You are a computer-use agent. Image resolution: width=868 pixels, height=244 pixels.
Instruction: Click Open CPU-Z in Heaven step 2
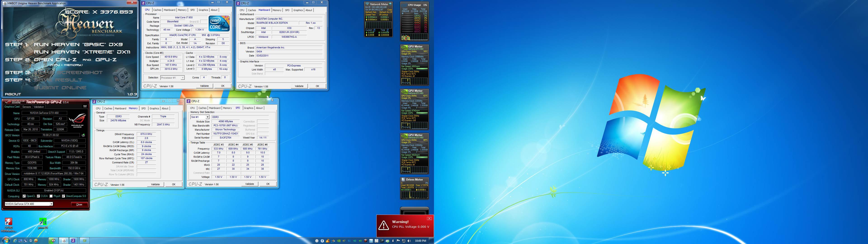tap(55, 60)
